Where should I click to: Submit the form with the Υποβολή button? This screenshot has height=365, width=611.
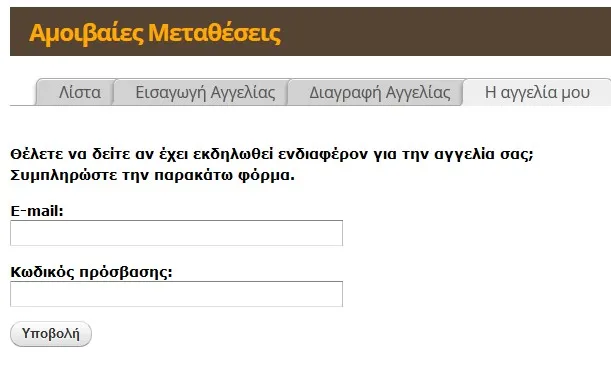(51, 334)
